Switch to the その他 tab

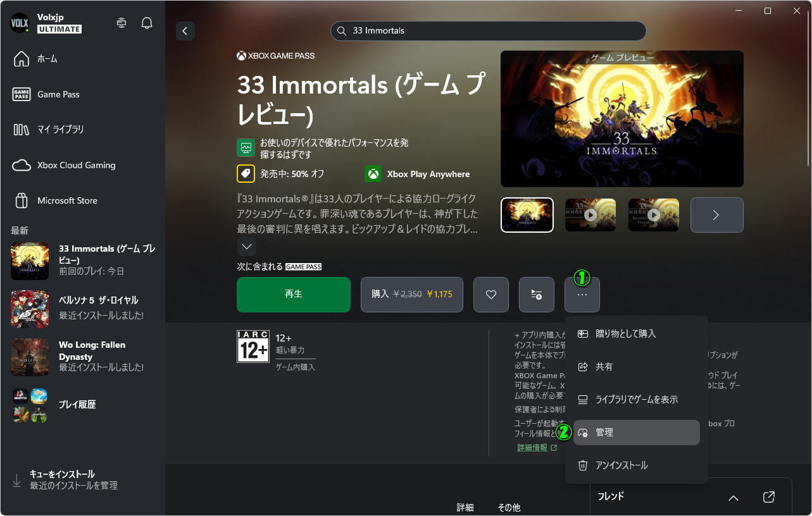click(x=509, y=508)
